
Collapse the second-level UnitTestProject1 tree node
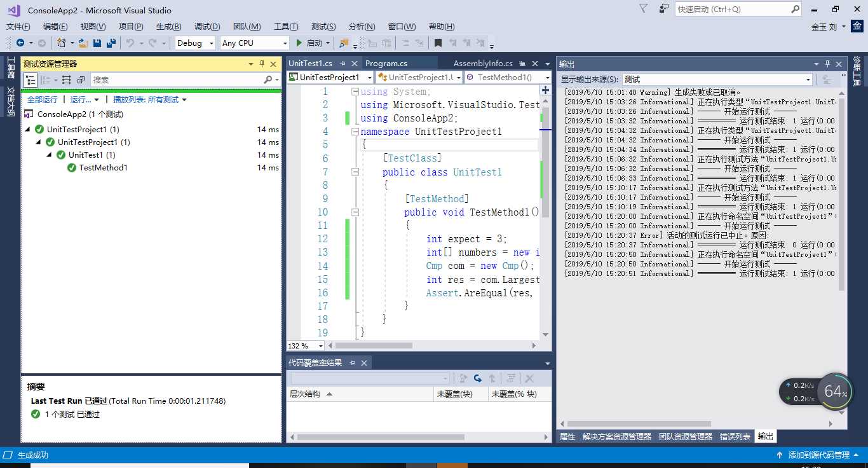click(x=39, y=142)
